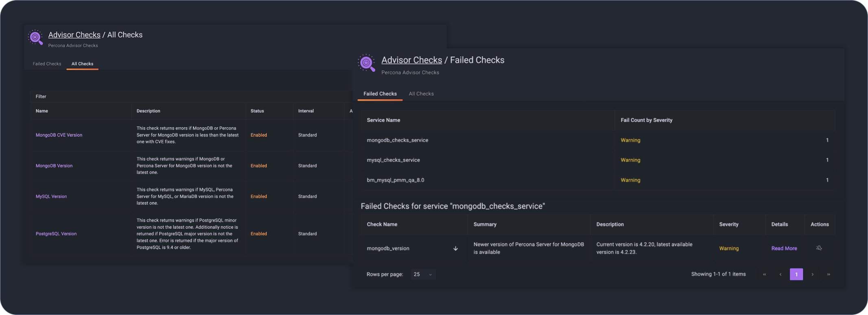868x315 pixels.
Task: Click Standard interval for MongoDB CVE Version
Action: pos(307,135)
